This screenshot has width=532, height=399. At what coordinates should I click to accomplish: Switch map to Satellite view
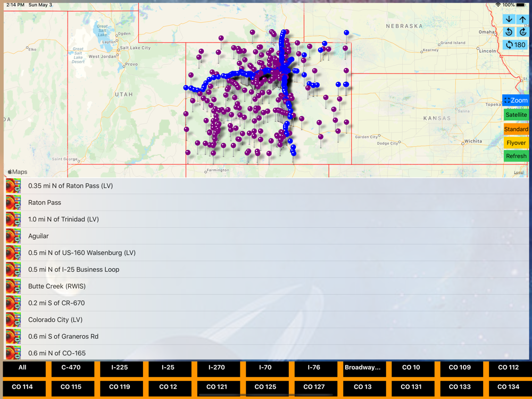(x=516, y=115)
